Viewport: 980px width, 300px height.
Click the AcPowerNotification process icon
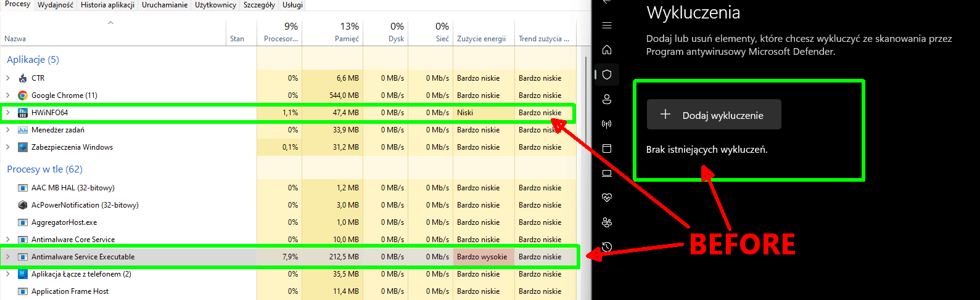tap(23, 205)
